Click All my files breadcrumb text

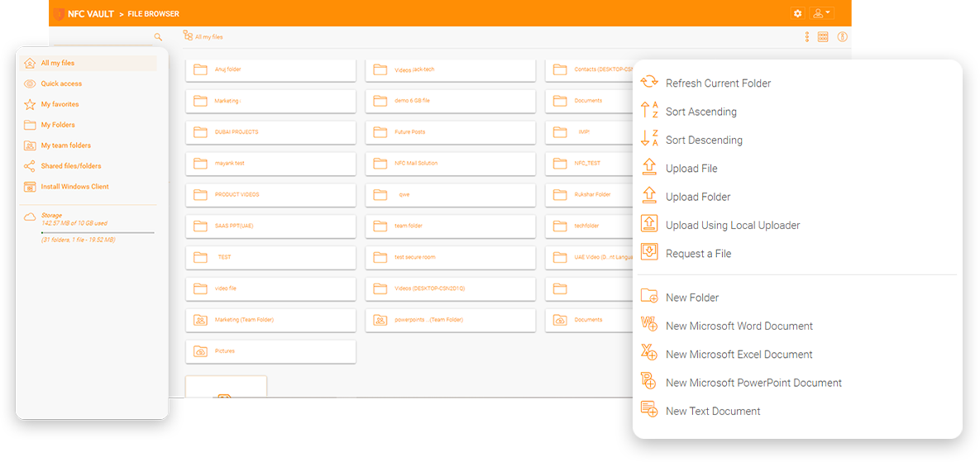pyautogui.click(x=208, y=37)
